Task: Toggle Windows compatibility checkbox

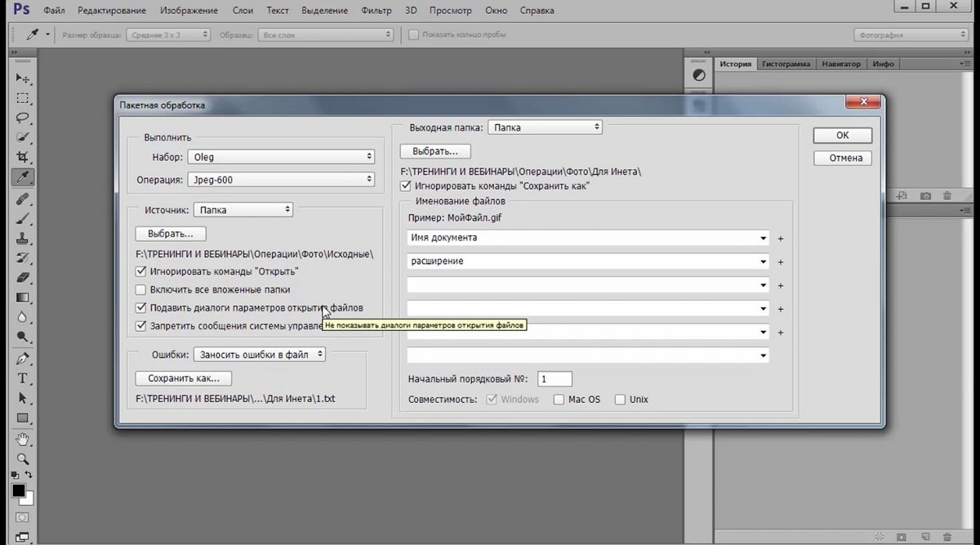Action: pyautogui.click(x=492, y=400)
